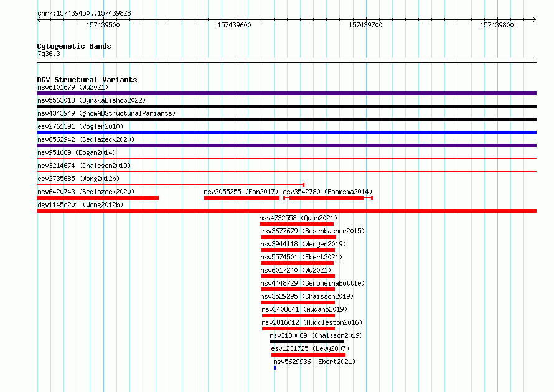The image size is (554, 392).
Task: Select the nsv5629936 (Ebert2021) variant label
Action: pos(314,362)
